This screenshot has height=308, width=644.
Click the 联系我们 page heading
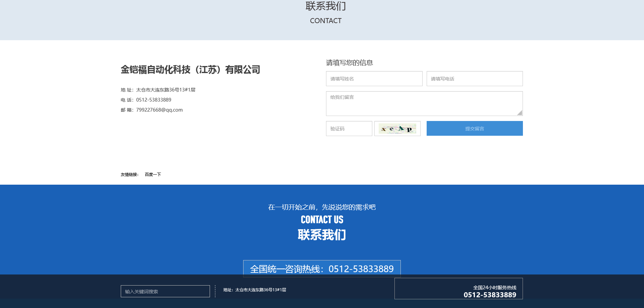coord(325,6)
